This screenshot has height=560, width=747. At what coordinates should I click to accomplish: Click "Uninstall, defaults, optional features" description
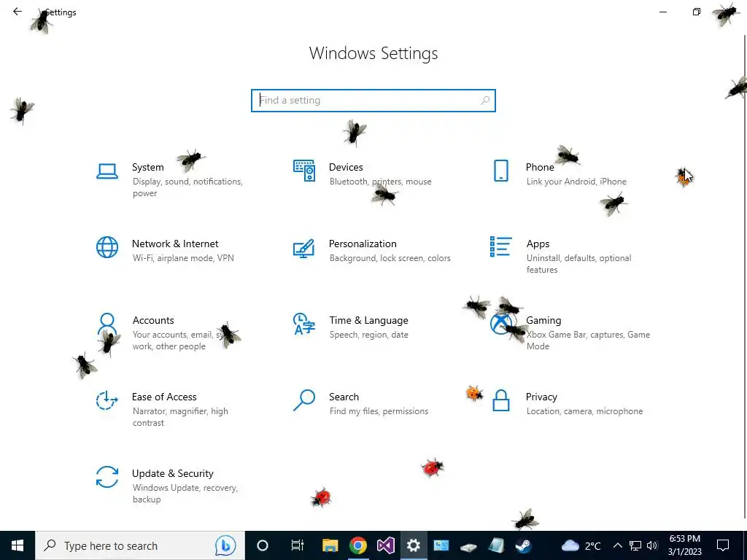click(x=578, y=264)
